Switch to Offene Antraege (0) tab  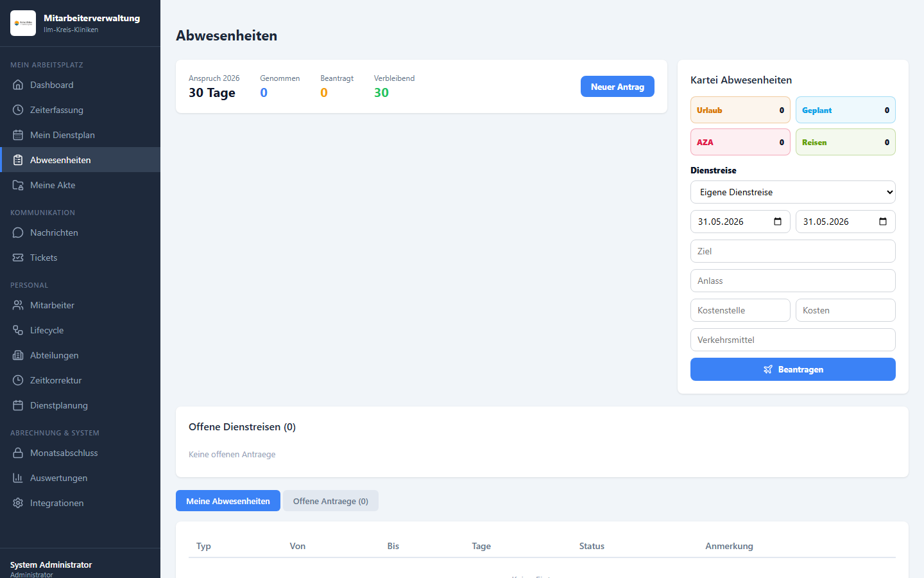click(330, 501)
